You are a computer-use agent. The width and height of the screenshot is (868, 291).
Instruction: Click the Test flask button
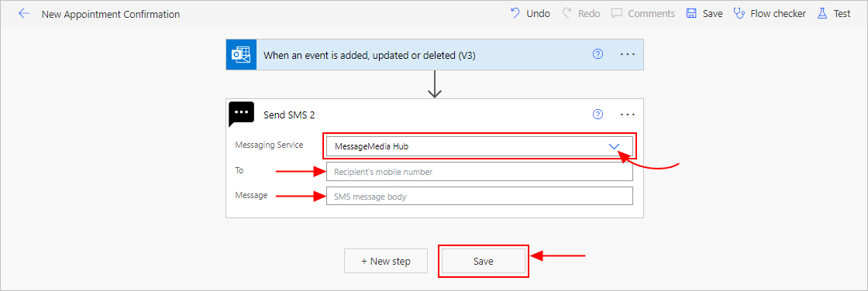[834, 13]
